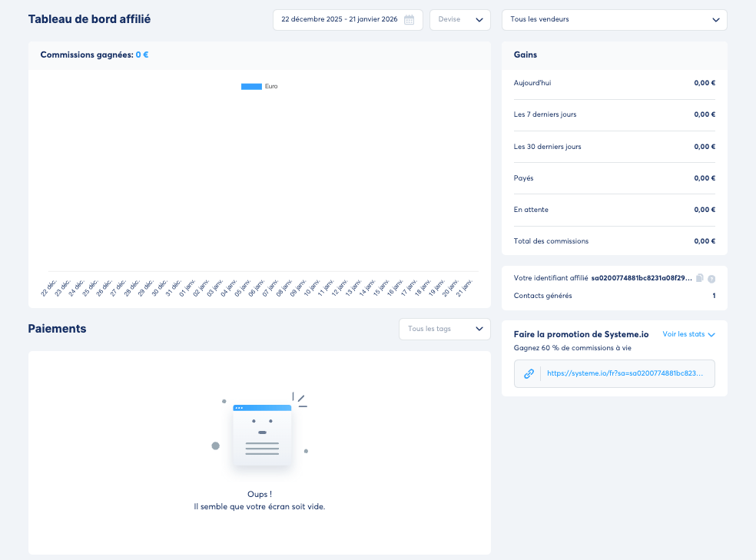The width and height of the screenshot is (756, 560).
Task: Click the arrow in Tous les vendeurs selector
Action: pos(716,20)
